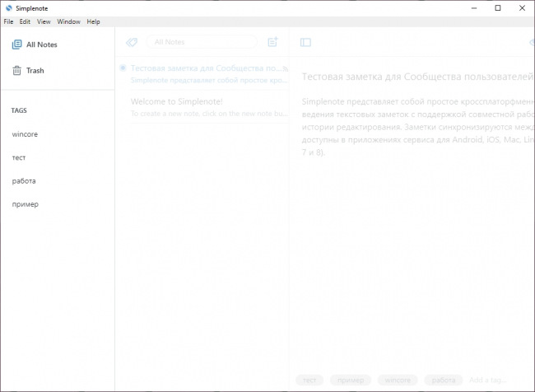Click the TAGS heading in sidebar

pyautogui.click(x=19, y=110)
